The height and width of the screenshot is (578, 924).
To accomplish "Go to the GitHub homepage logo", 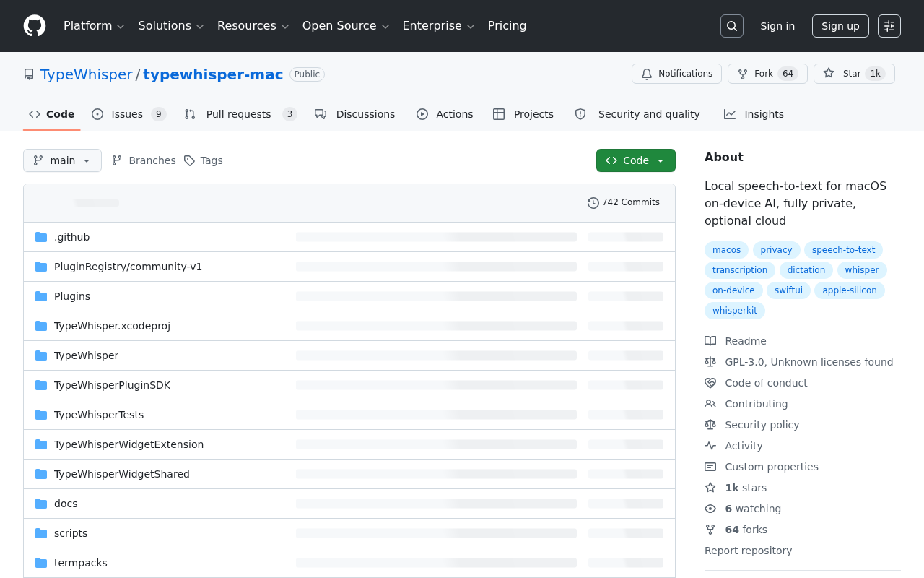I will coord(35,26).
